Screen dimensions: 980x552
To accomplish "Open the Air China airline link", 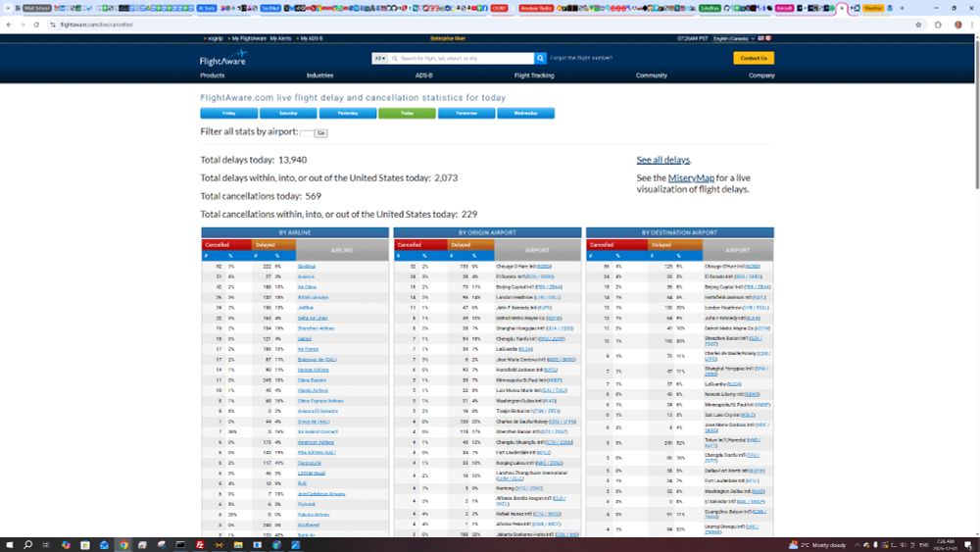I will [307, 287].
